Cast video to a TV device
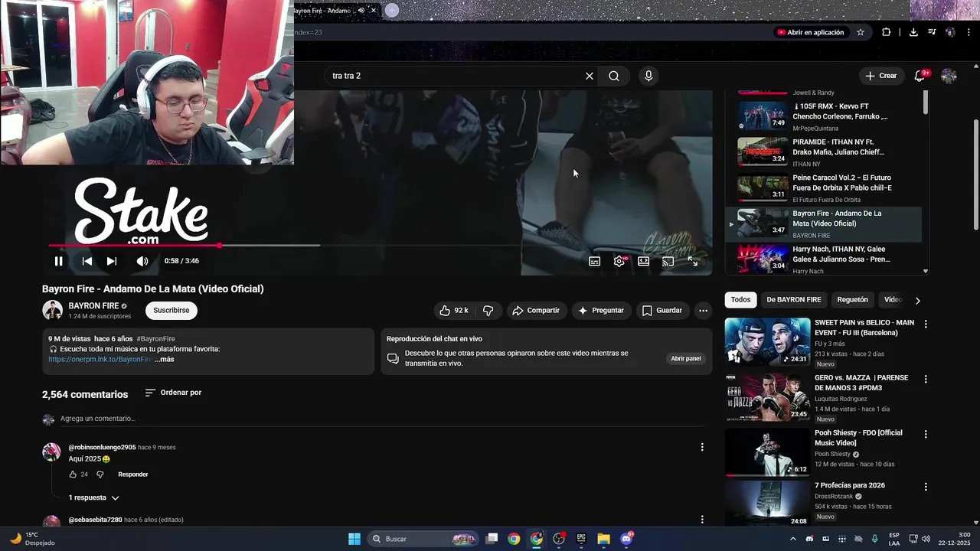This screenshot has height=551, width=980. coord(668,261)
